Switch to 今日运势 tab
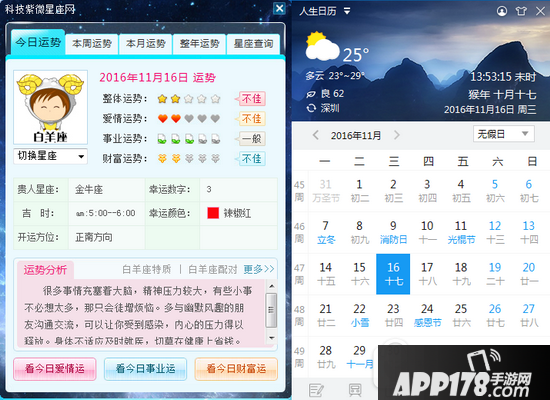The height and width of the screenshot is (400, 550). tap(38, 42)
